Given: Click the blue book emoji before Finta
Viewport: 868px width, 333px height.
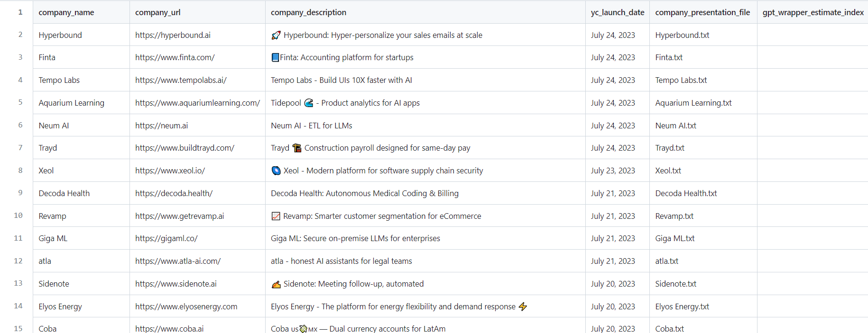Looking at the screenshot, I should click(275, 57).
